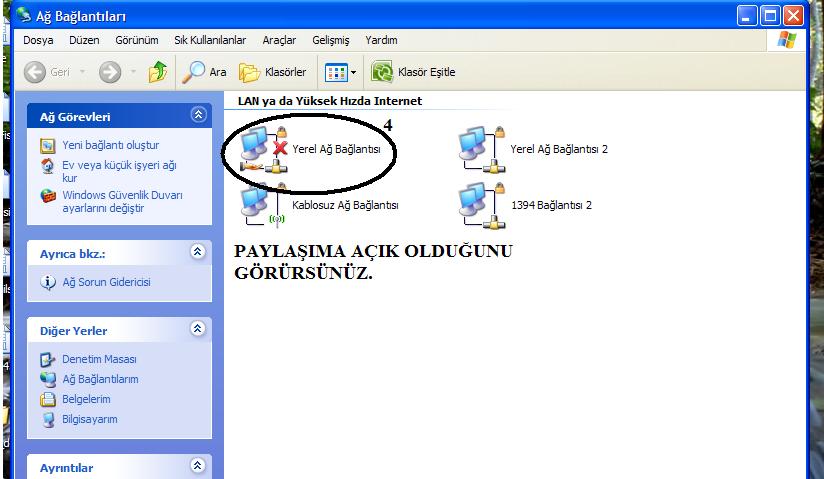Open Forward history dropdown arrow
This screenshot has height=479, width=824.
click(x=133, y=72)
